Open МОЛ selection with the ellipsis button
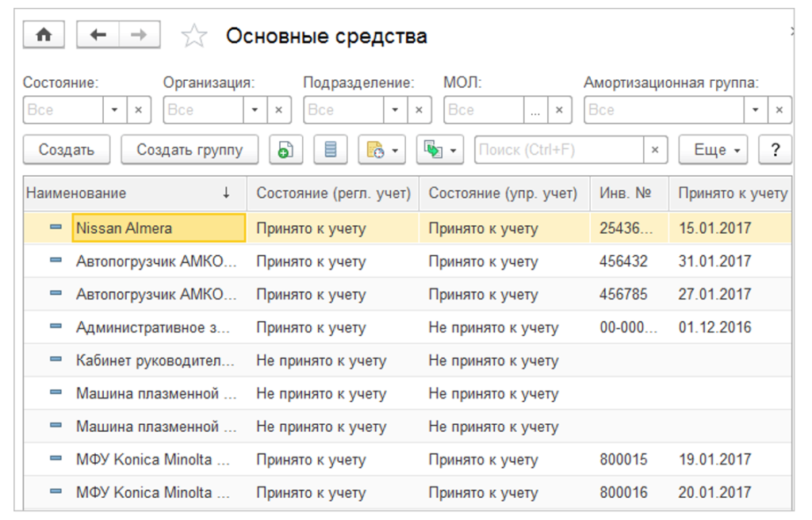 535,110
